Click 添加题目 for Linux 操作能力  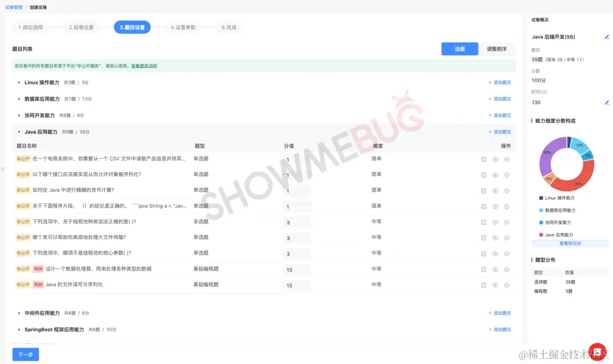(x=499, y=82)
